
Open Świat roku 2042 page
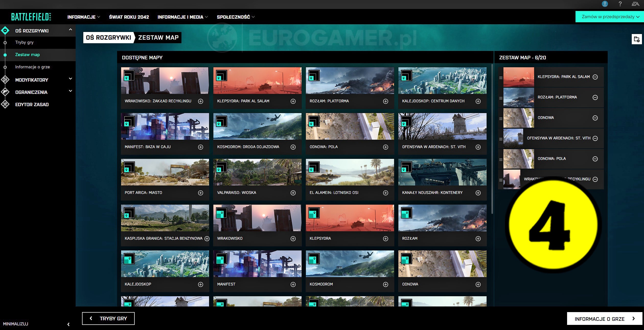click(129, 17)
